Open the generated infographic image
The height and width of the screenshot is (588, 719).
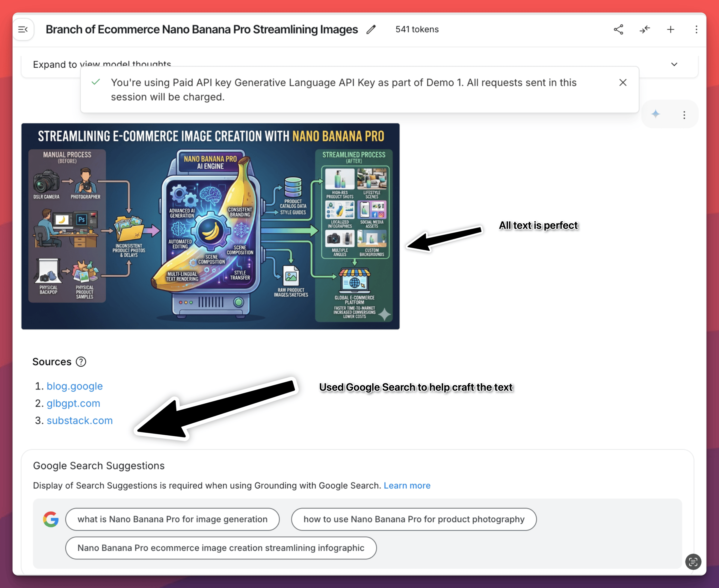[210, 226]
